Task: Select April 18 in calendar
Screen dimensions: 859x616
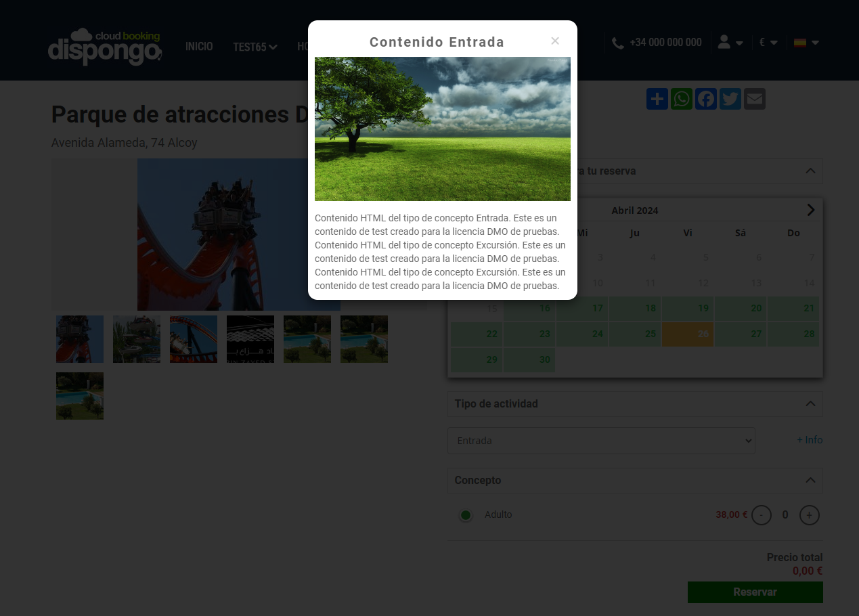Action: tap(635, 309)
